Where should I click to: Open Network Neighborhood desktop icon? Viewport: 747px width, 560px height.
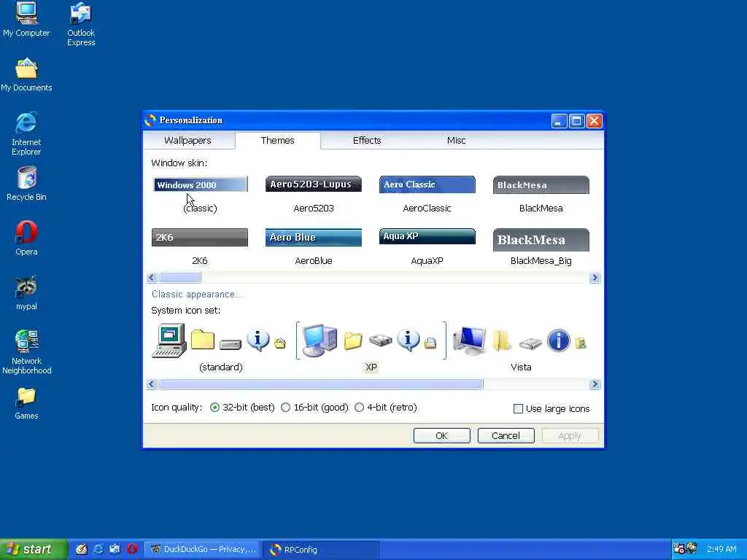(x=26, y=352)
